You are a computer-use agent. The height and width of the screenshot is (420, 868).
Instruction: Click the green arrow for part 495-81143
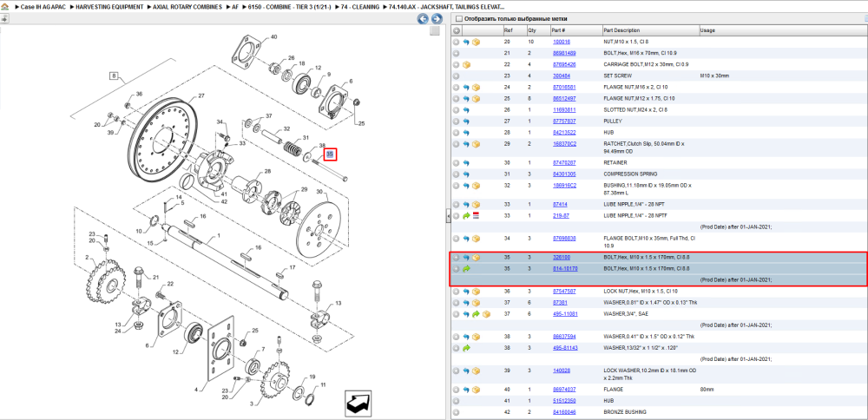tap(466, 348)
